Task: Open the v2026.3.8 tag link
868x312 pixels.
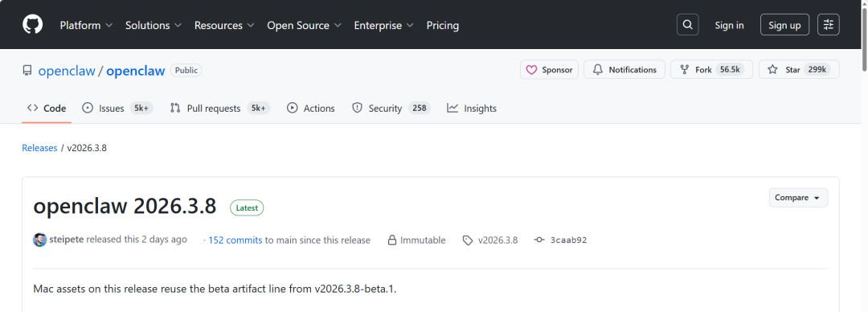Action: pos(497,240)
